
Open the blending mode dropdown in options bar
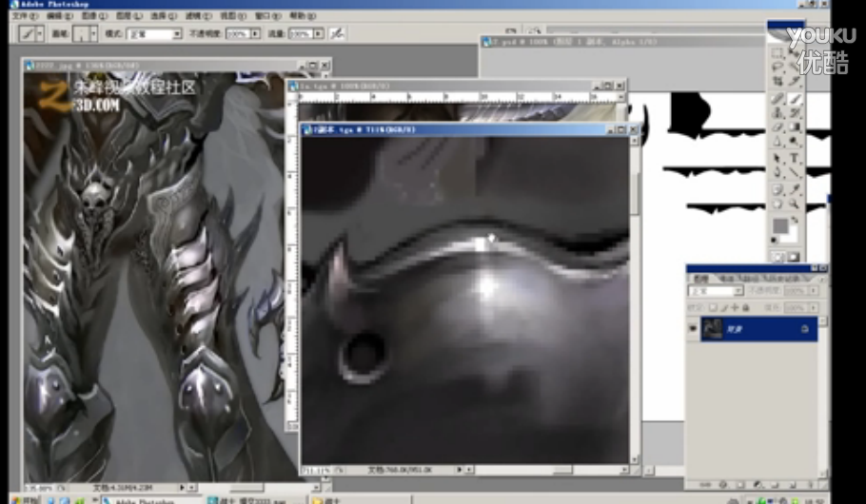pos(177,33)
